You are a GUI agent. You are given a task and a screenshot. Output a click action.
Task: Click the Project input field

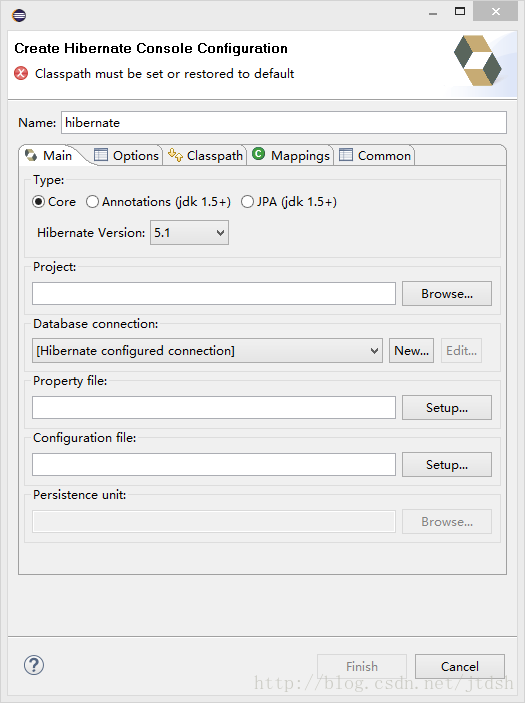[214, 294]
